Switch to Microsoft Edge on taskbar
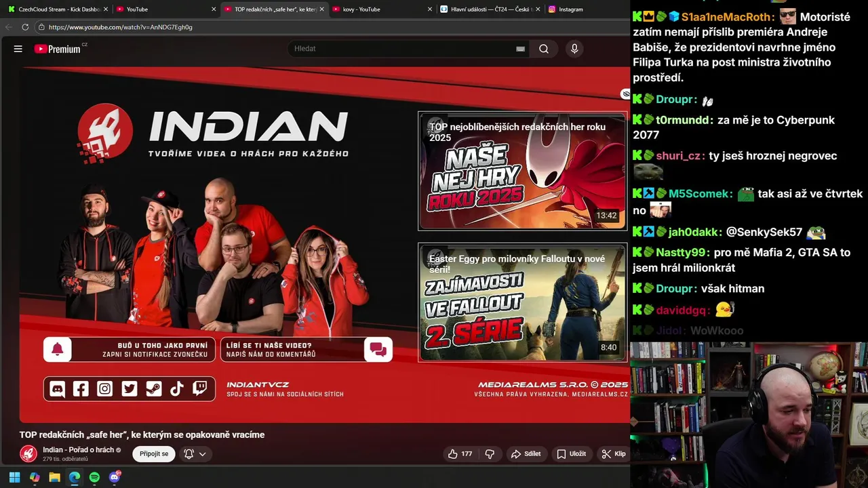 [x=75, y=477]
